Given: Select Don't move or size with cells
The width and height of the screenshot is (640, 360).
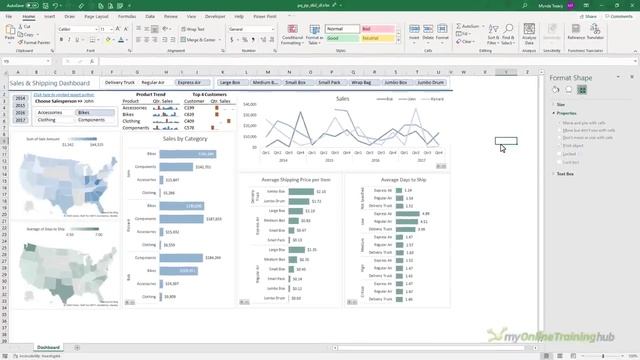Looking at the screenshot, I should click(x=586, y=138).
